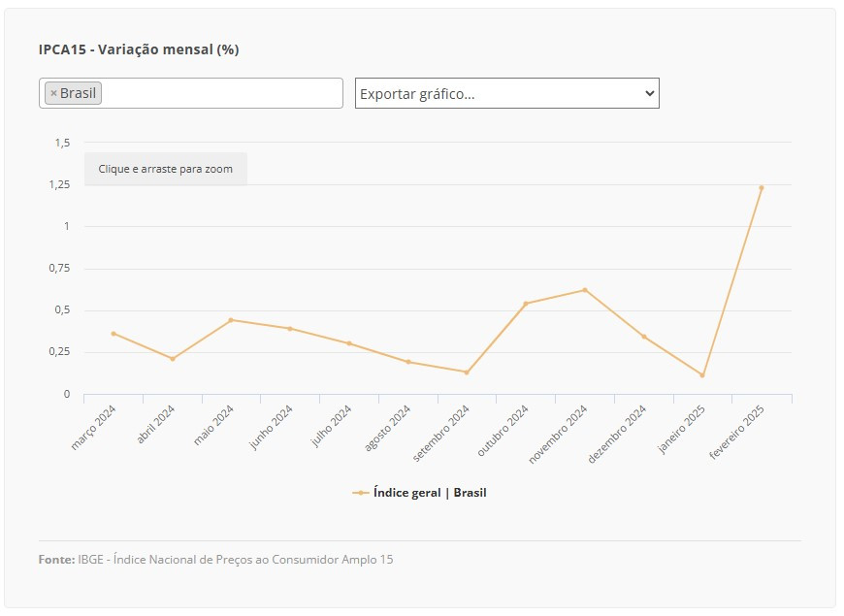Select the novembro 2024 data point
Screen dimensions: 844x616
click(x=585, y=290)
